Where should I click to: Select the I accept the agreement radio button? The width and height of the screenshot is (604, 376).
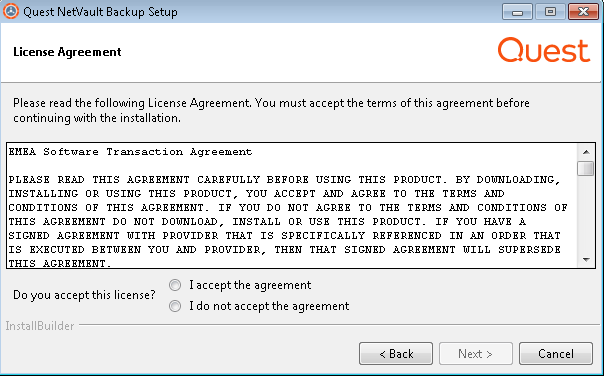coord(175,285)
